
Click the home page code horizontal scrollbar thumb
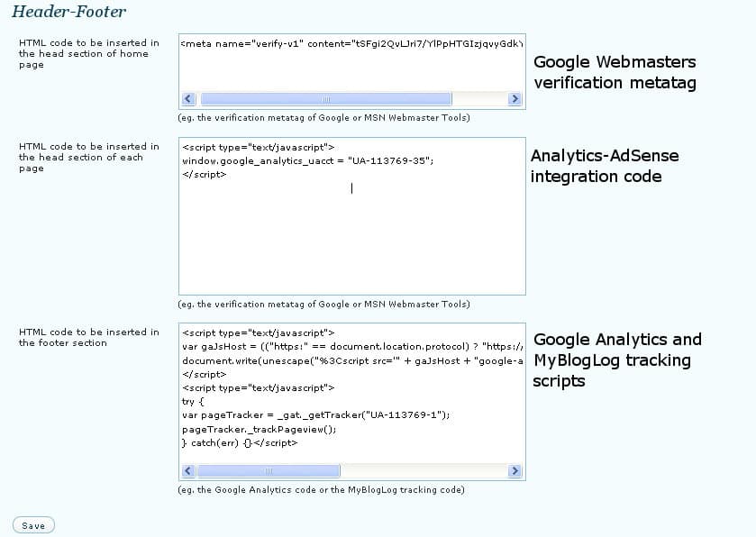326,99
